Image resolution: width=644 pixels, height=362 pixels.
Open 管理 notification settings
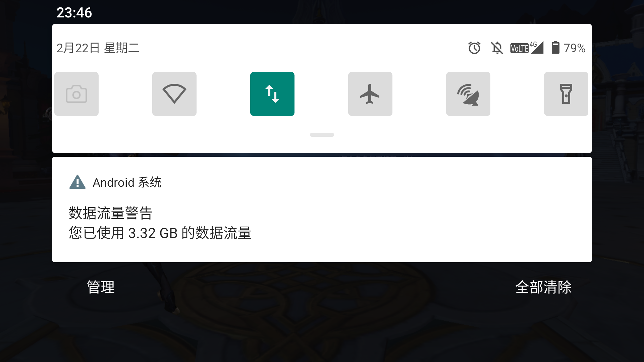[101, 287]
